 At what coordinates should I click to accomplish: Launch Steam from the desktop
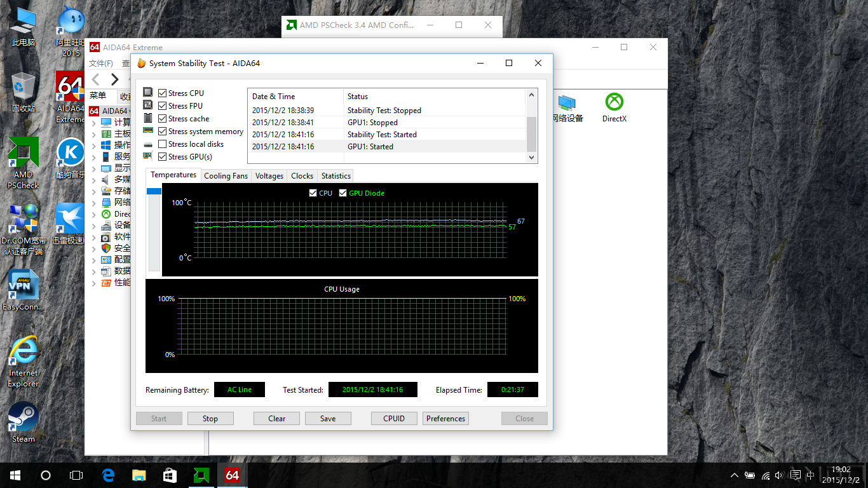[x=24, y=422]
